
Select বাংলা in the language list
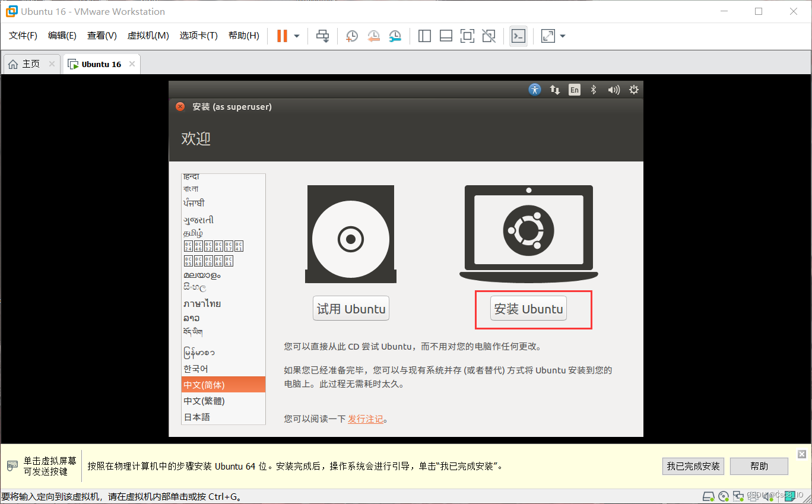tap(223, 189)
